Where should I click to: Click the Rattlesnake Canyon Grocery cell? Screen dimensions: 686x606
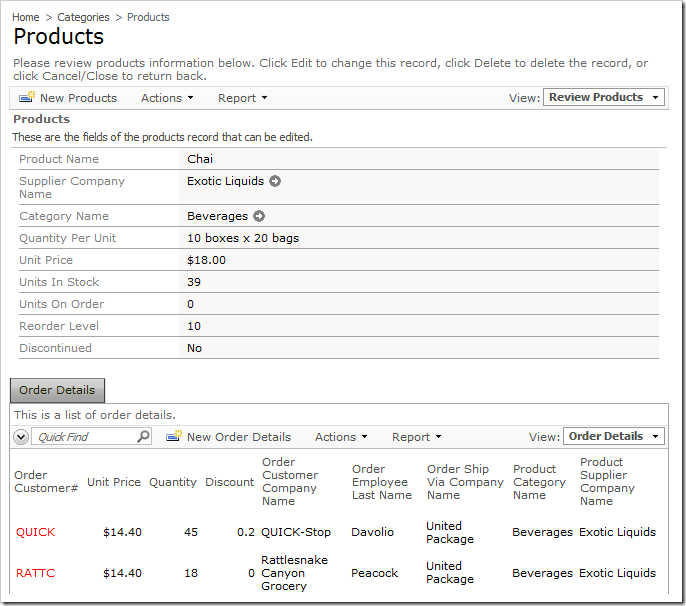[x=294, y=573]
